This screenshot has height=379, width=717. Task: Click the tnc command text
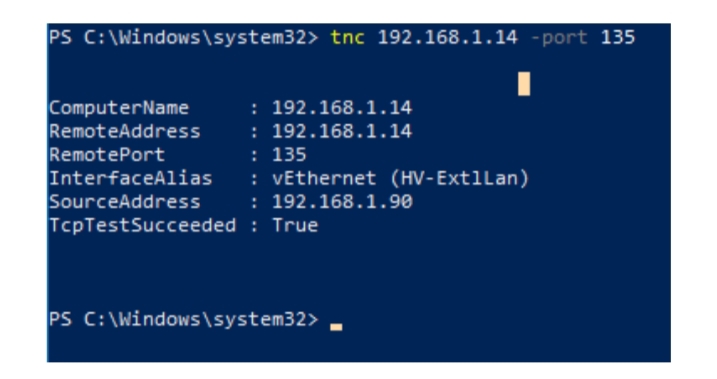(x=347, y=37)
